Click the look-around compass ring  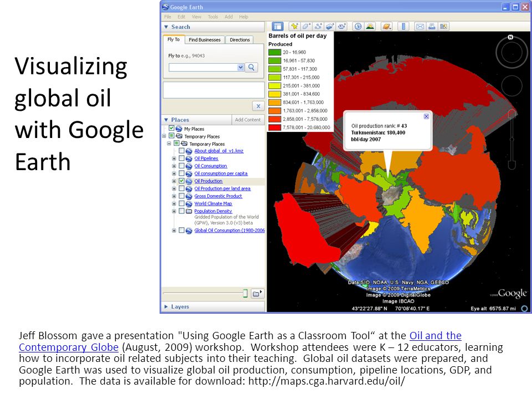511,53
